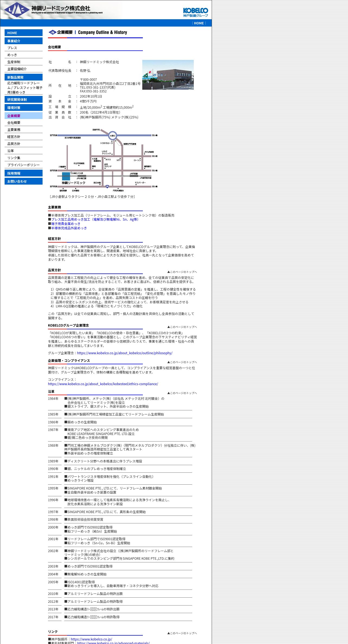
Task: Click page-top link beside リンク heading
Action: tap(182, 633)
